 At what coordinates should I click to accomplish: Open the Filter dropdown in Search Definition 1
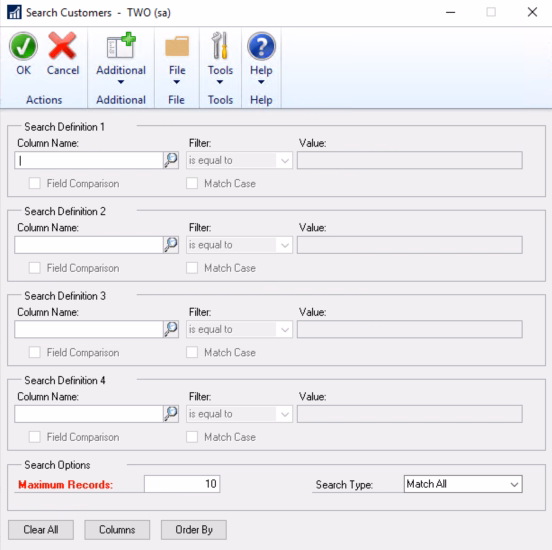pyautogui.click(x=239, y=161)
